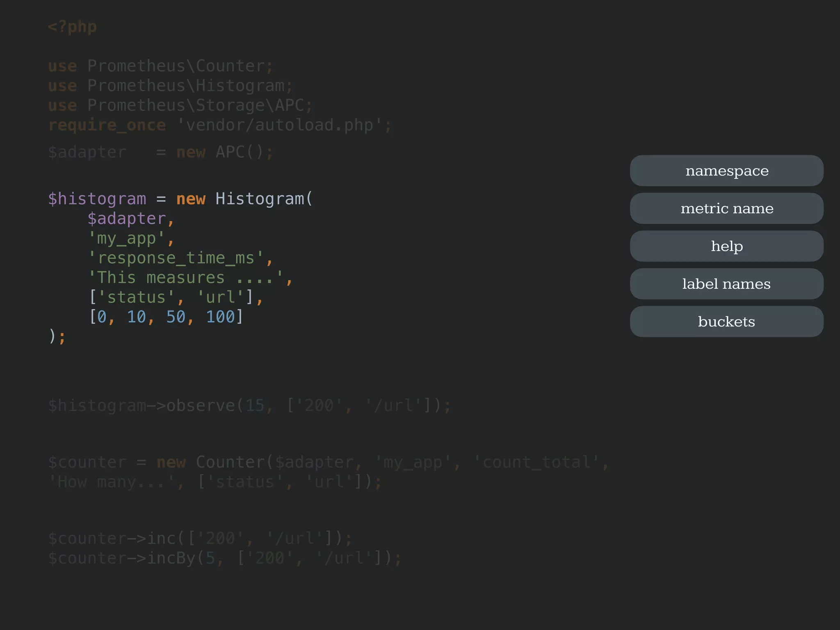Click the '$histogram = new Histogram(' line

(180, 199)
